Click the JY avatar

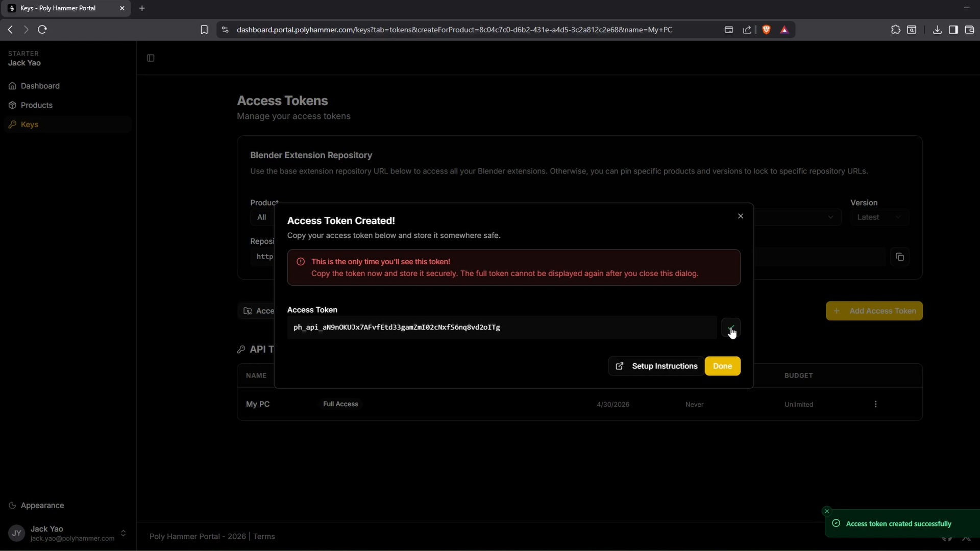click(16, 533)
